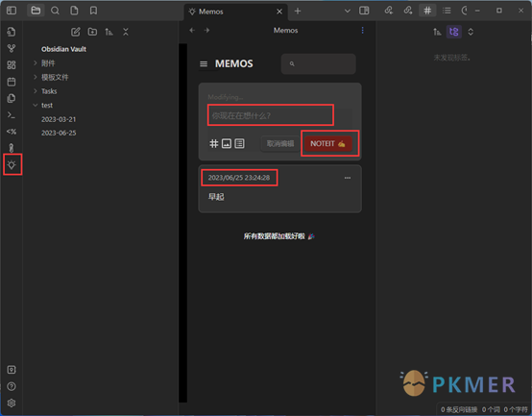Navigate forward in the Memos pane
Screen dimensions: 532x416
(206, 30)
